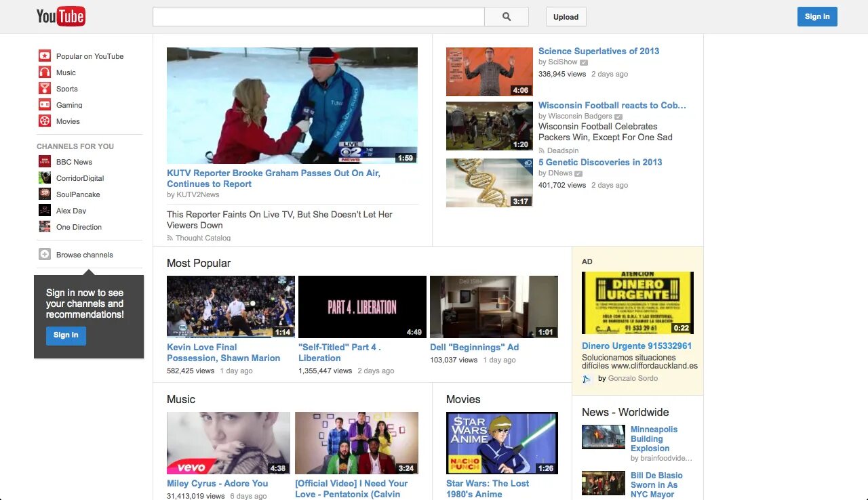The width and height of the screenshot is (868, 500).
Task: Click the SoulPancake channel icon
Action: pyautogui.click(x=45, y=194)
